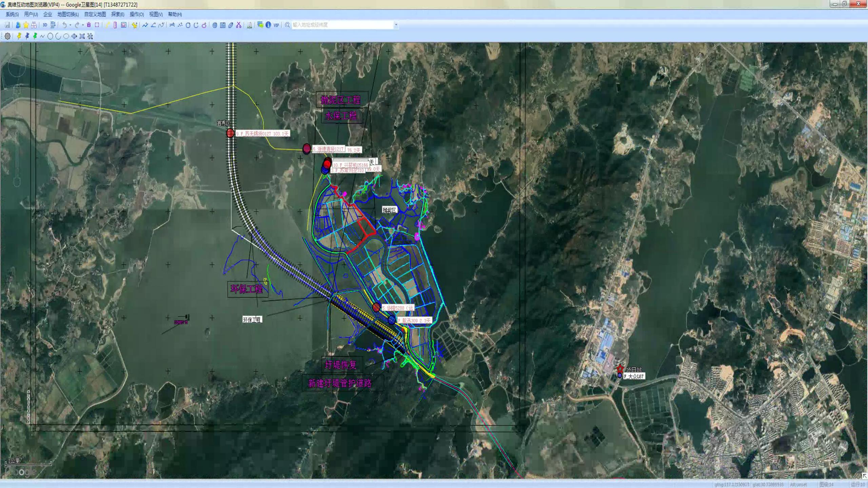Toggle the dashed rectangle selection tool
This screenshot has width=868, height=488.
97,25
